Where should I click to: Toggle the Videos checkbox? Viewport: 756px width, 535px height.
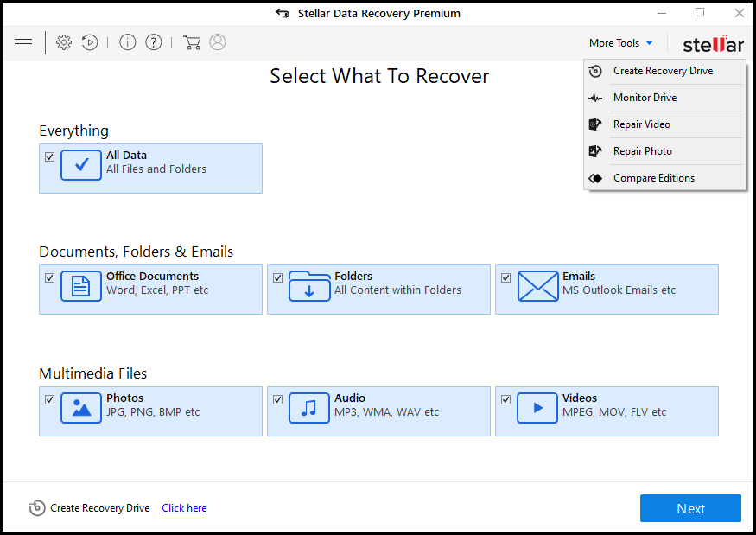(505, 400)
